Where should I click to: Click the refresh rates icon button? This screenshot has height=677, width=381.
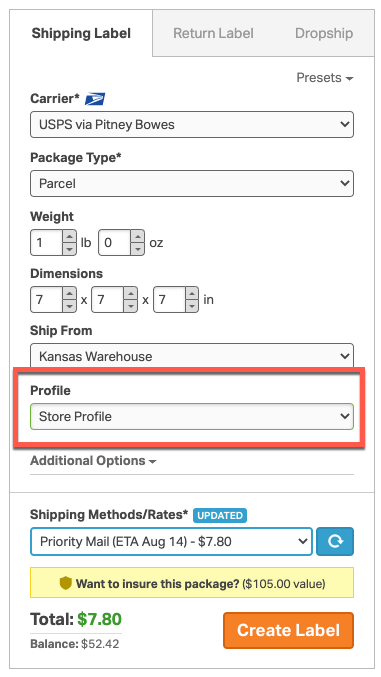(335, 541)
